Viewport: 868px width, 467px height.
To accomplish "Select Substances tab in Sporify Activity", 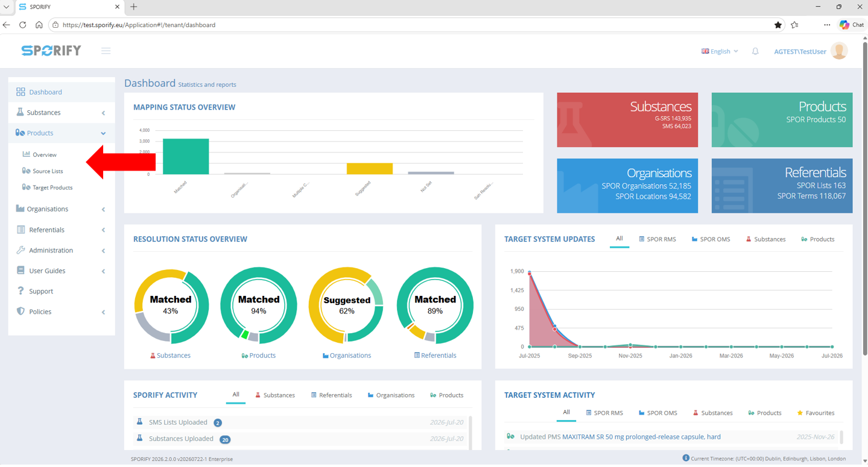I will [274, 395].
